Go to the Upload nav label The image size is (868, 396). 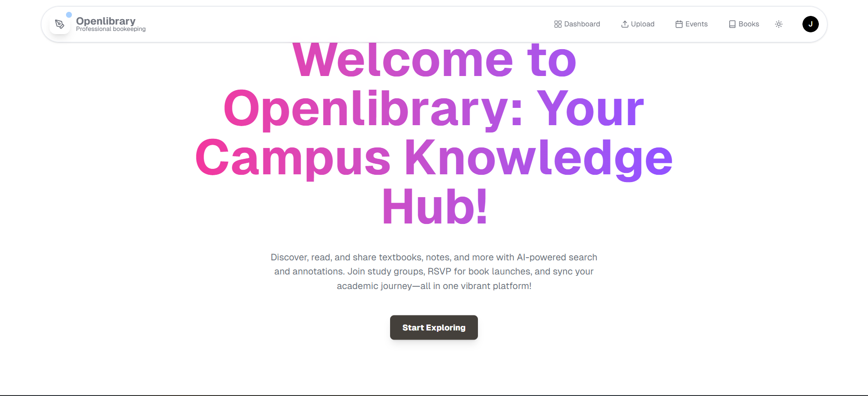point(642,24)
